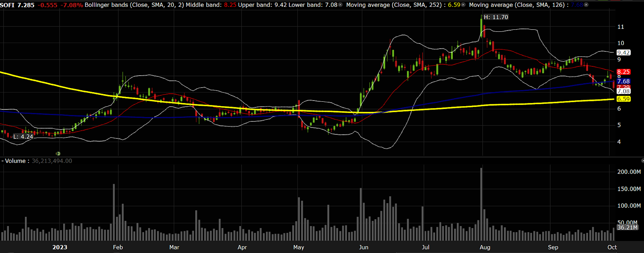Click the Apr label on the date axis

click(x=242, y=247)
